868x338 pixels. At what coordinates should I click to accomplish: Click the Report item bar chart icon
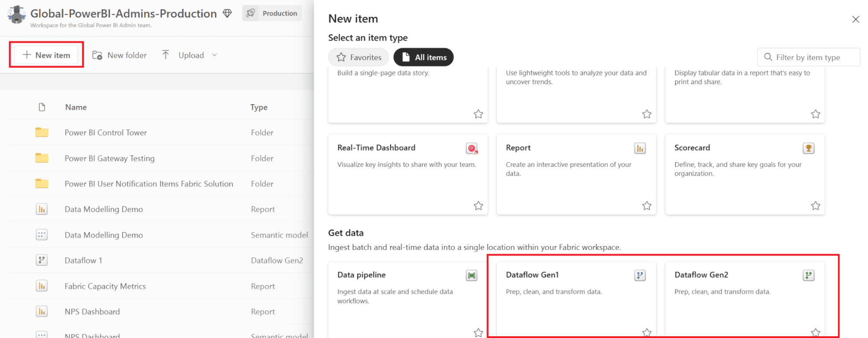(640, 148)
